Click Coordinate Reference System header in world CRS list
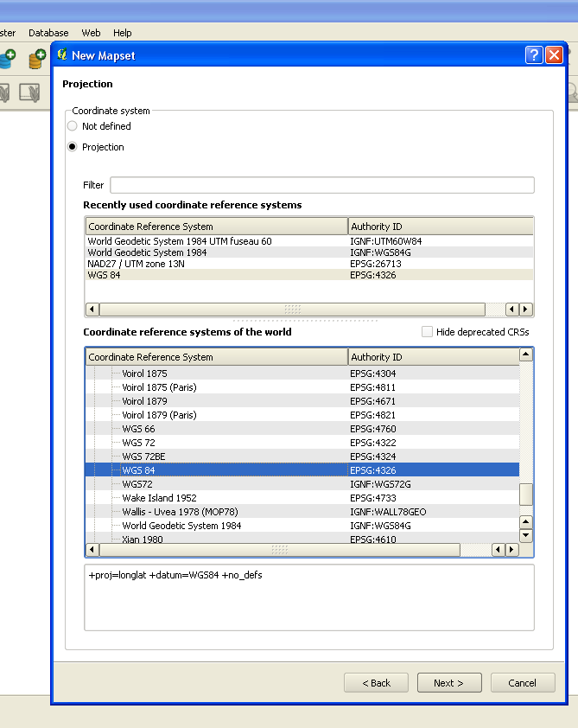Screen dimensions: 578x728 [217, 356]
